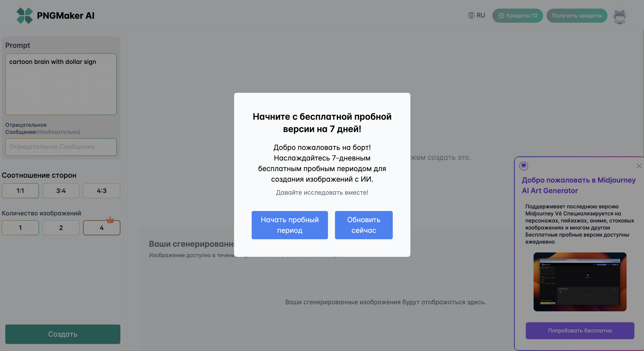Click the PNGMaker AI logo icon
This screenshot has height=351, width=644.
(25, 15)
